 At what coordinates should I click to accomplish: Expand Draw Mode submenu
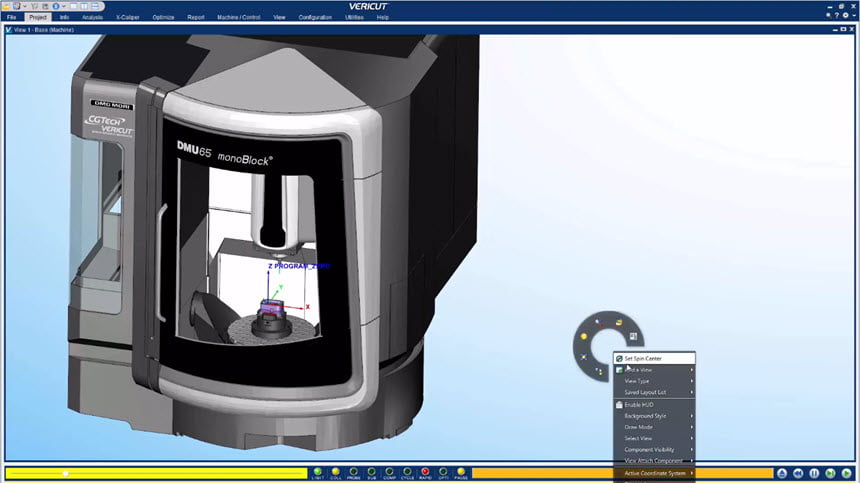coord(654,427)
